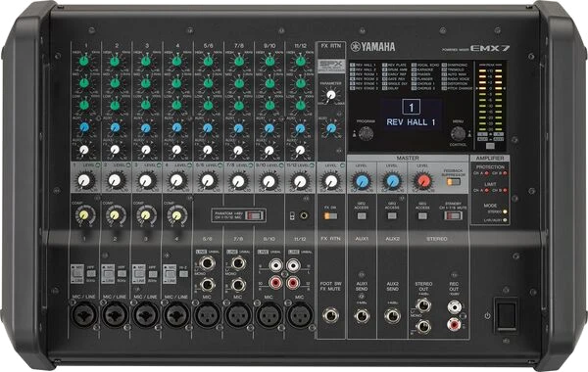Flip the power rocker switch

pos(507,314)
